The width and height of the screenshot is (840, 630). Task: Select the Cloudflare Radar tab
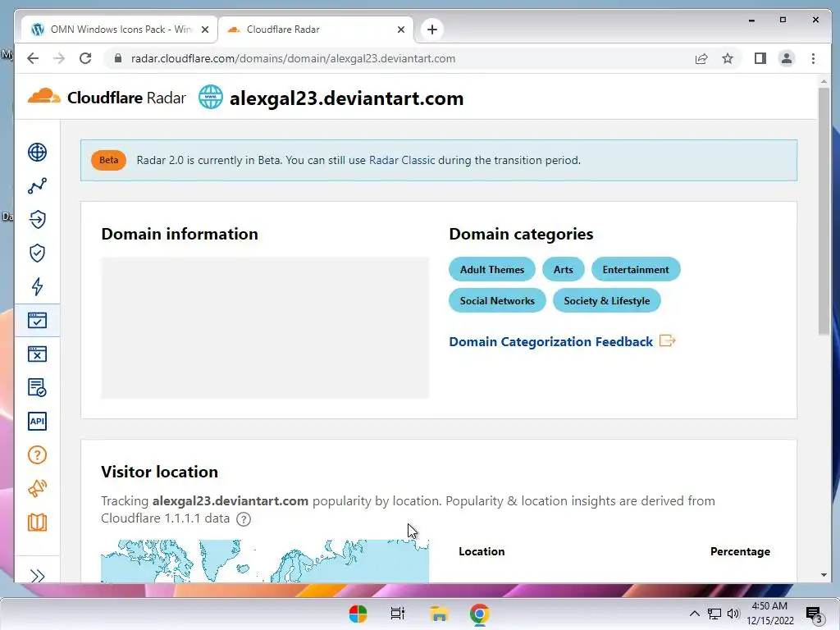tap(315, 30)
